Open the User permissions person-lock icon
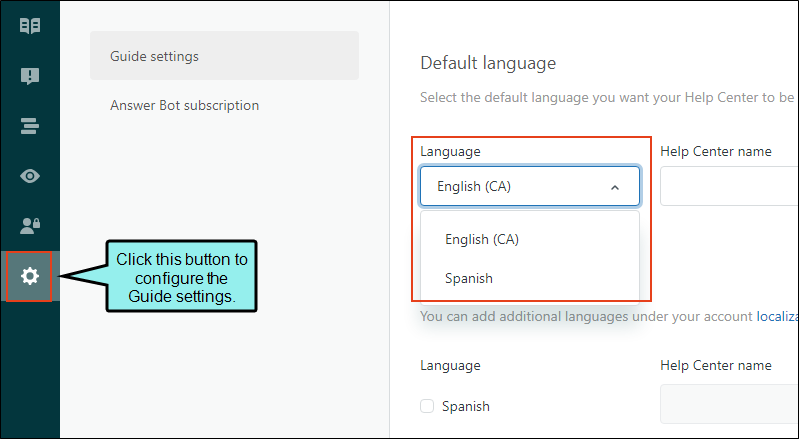The image size is (799, 439). click(30, 226)
